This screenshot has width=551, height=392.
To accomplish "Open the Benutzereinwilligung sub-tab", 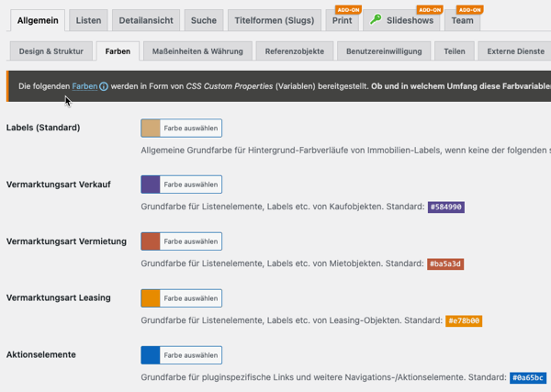I will (384, 51).
